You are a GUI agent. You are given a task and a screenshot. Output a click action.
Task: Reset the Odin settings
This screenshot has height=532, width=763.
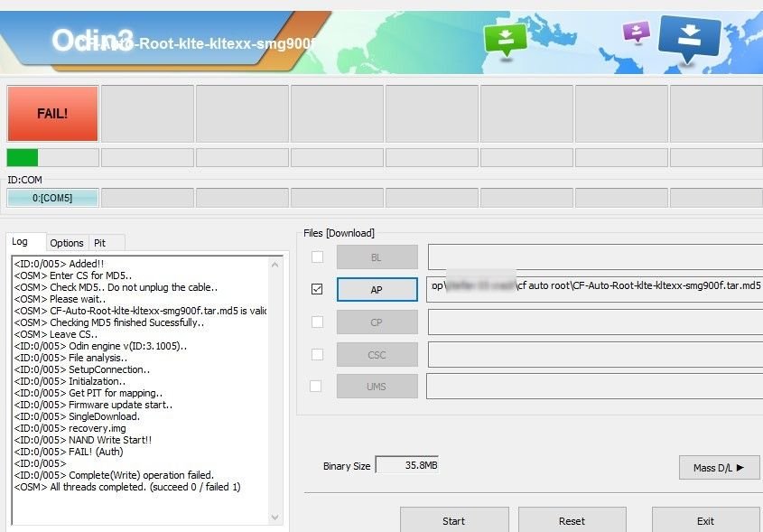(x=572, y=520)
